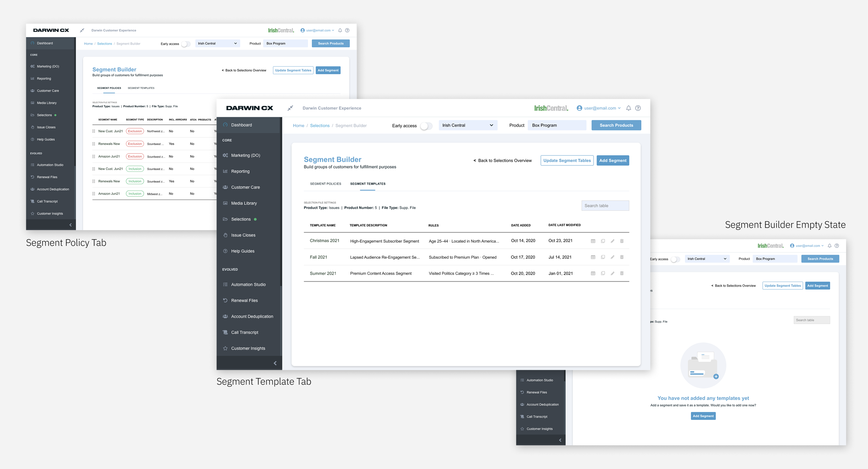Delete the Summer 2021 template via trash icon
Image resolution: width=868 pixels, height=469 pixels.
click(x=622, y=274)
